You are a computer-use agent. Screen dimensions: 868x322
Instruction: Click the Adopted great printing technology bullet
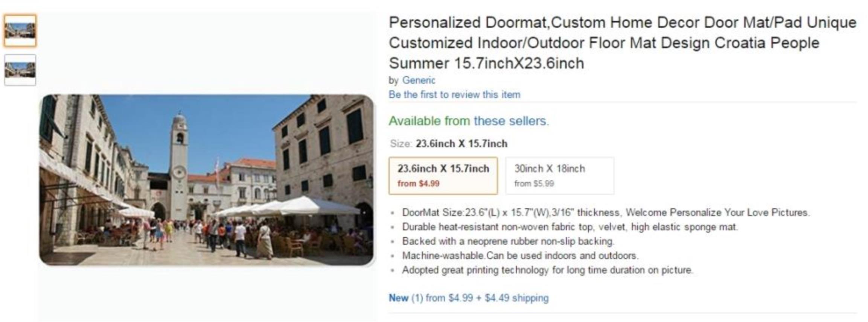click(x=548, y=270)
